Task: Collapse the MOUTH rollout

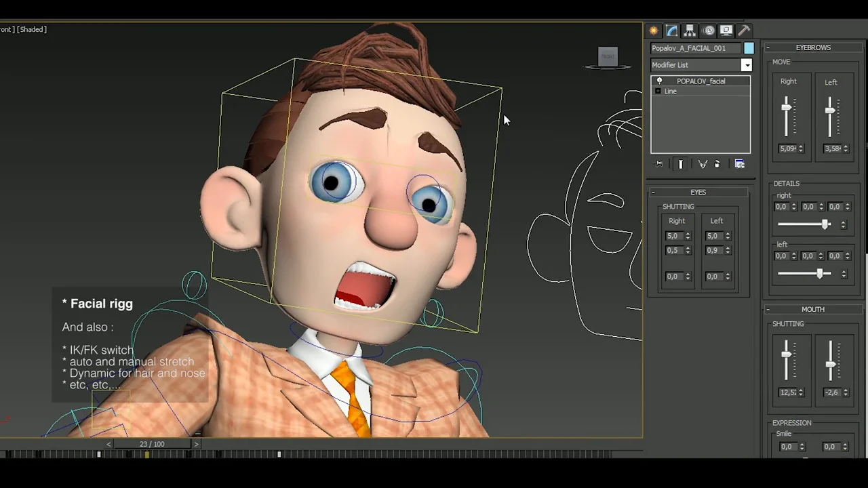Action: (x=768, y=310)
